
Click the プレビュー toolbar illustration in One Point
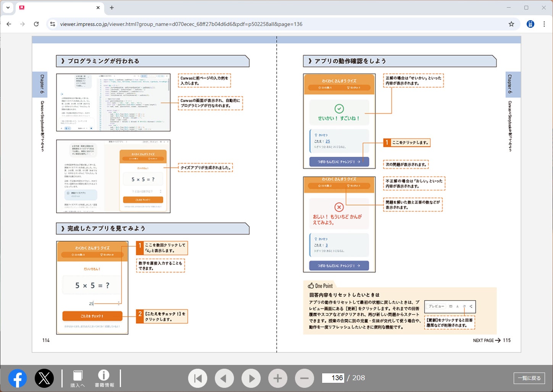click(x=450, y=307)
